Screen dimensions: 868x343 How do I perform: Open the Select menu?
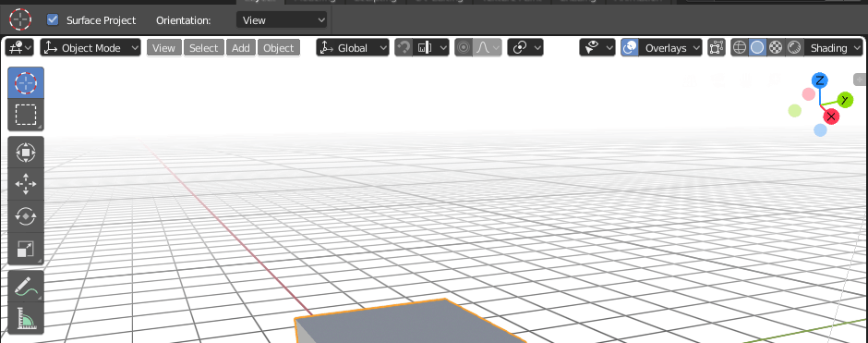[204, 48]
